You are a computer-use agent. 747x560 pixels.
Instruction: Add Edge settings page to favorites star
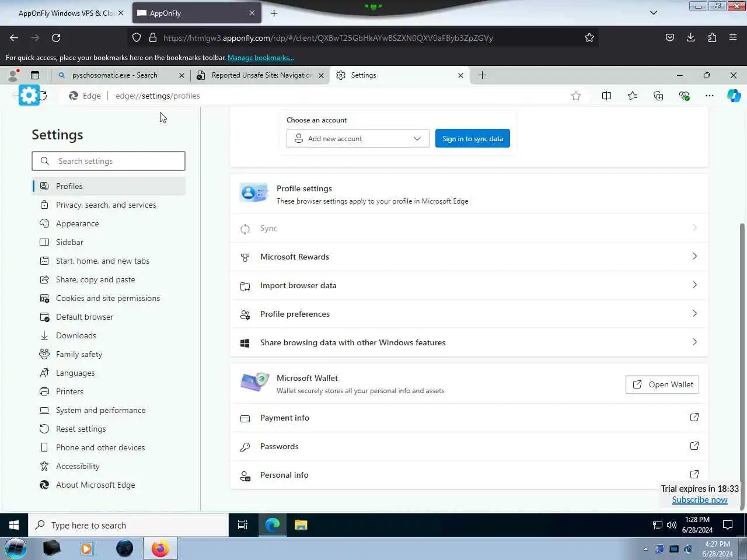pyautogui.click(x=576, y=96)
